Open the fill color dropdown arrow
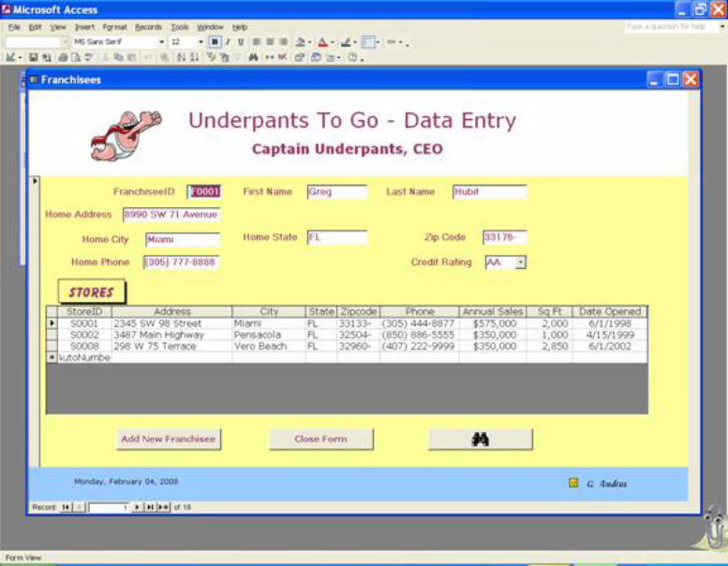Image resolution: width=728 pixels, height=566 pixels. point(310,43)
